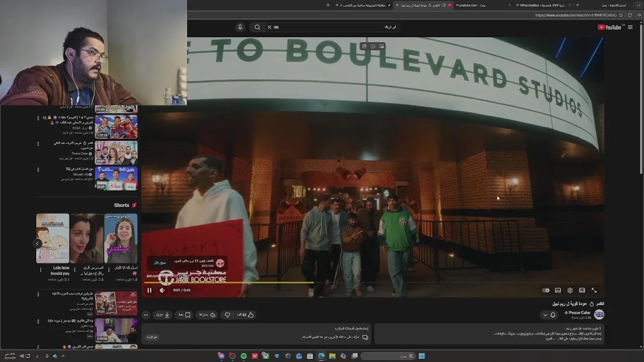Open the Shorts section icon

coord(134,205)
